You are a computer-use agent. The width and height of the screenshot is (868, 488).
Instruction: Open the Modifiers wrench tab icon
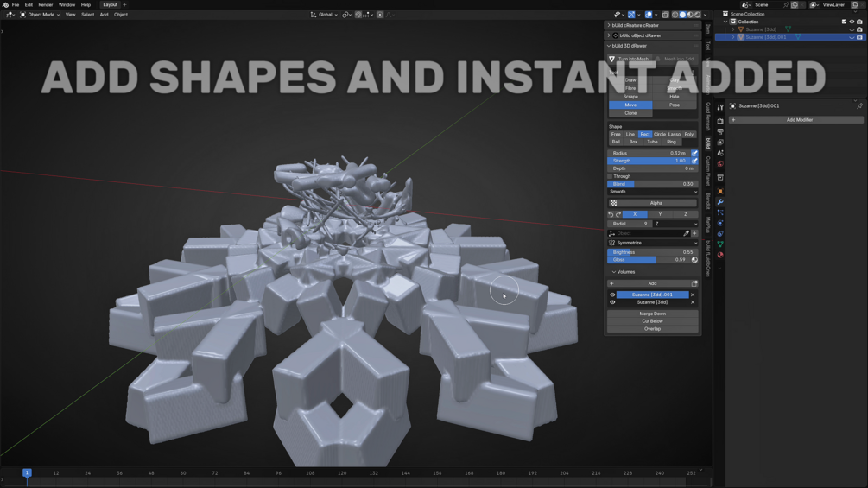720,202
